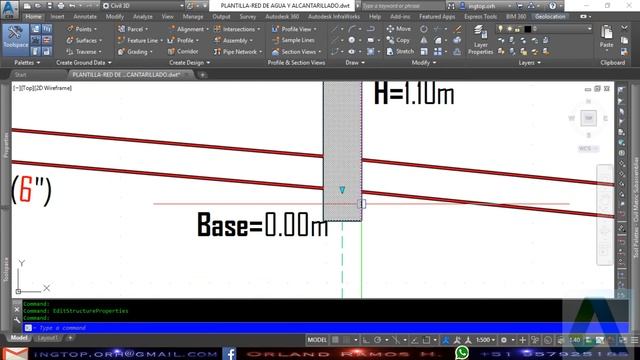Image resolution: width=640 pixels, height=360 pixels.
Task: Click the Paste clipboard button
Action: click(607, 37)
